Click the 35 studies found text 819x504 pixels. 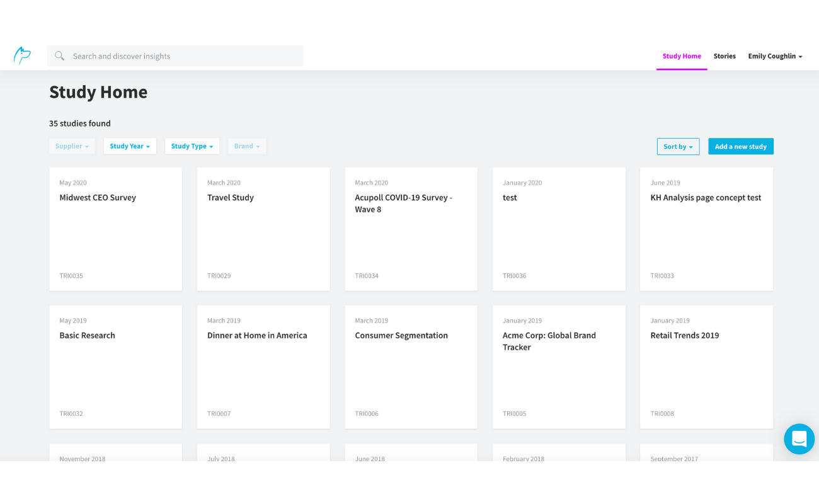click(80, 123)
